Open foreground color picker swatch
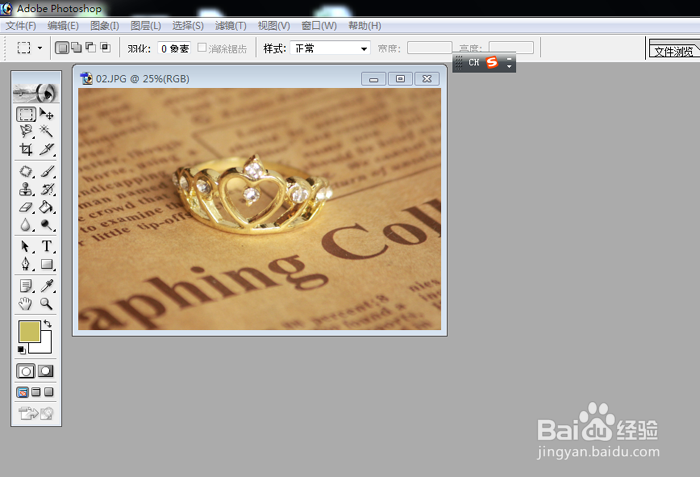Screen dimensions: 700x477 29,331
